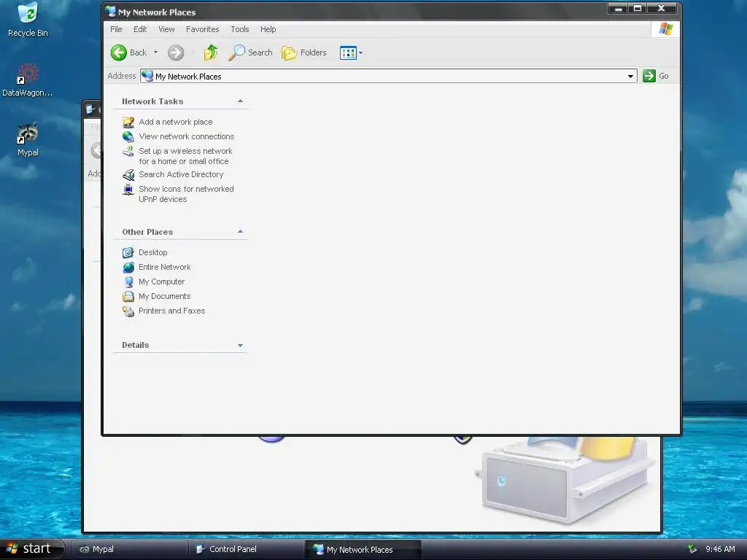Go to Desktop link
Image resolution: width=747 pixels, height=560 pixels.
(153, 252)
